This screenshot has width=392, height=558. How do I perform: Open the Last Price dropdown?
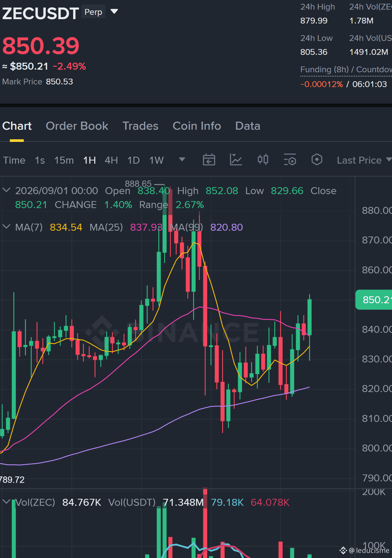click(364, 160)
